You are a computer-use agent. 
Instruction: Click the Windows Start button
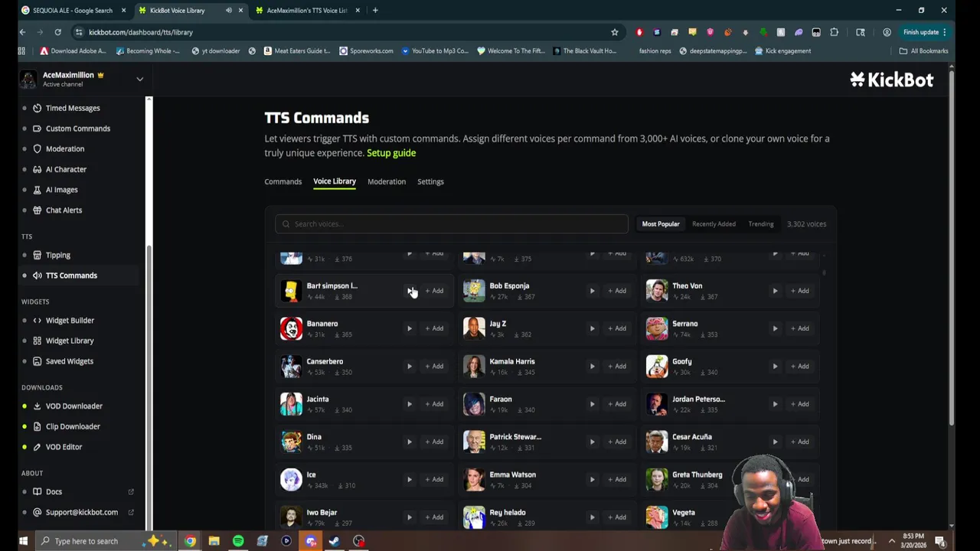point(23,541)
